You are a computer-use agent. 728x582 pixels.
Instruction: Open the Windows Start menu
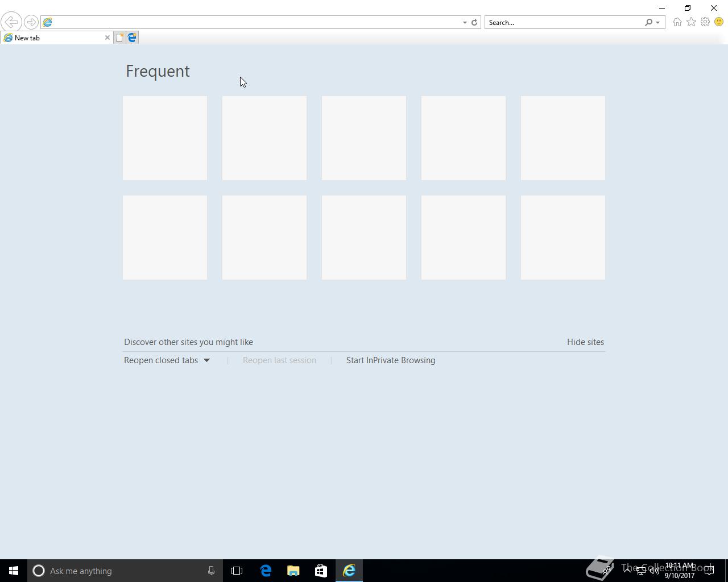click(x=14, y=571)
